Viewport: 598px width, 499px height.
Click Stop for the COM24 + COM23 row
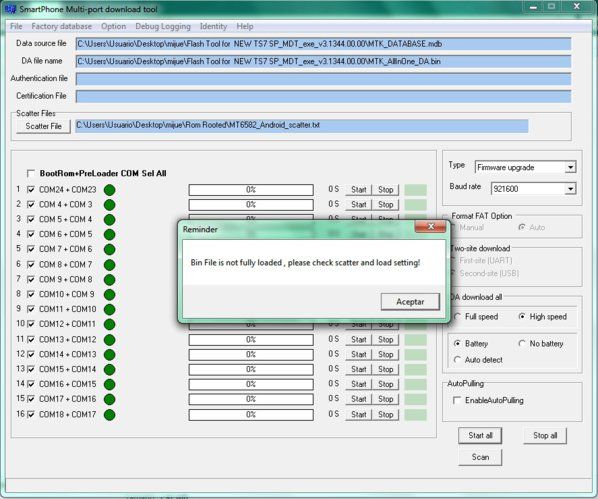[385, 190]
